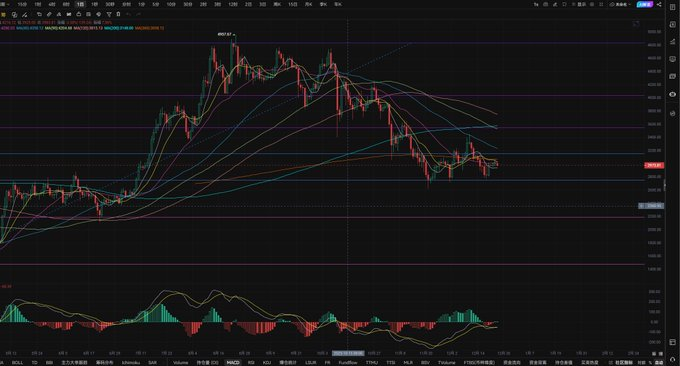Click the 4957.67 high price label

point(225,34)
